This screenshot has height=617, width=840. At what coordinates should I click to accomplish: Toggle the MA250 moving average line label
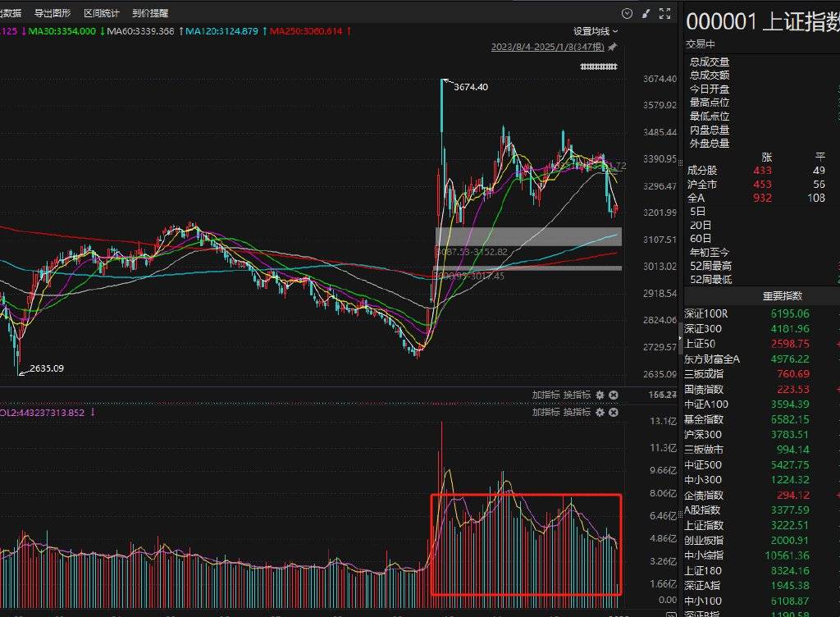(x=306, y=31)
